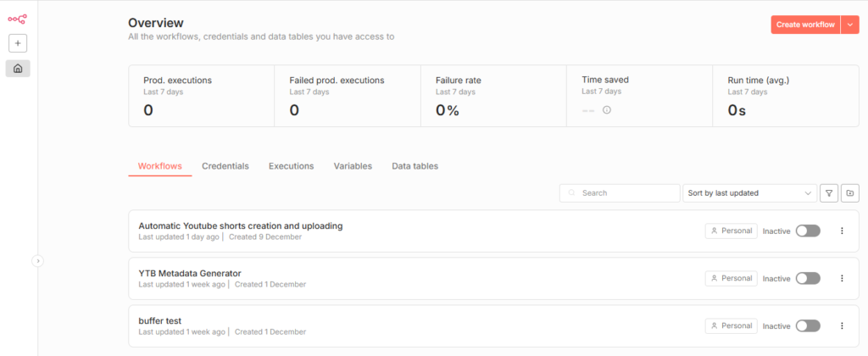
Task: Open options for Automatic Youtube shorts workflow
Action: (842, 231)
